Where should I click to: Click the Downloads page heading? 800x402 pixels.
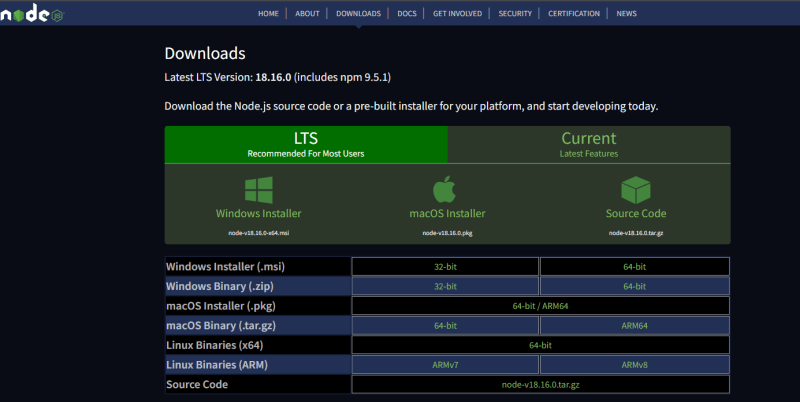click(x=205, y=54)
